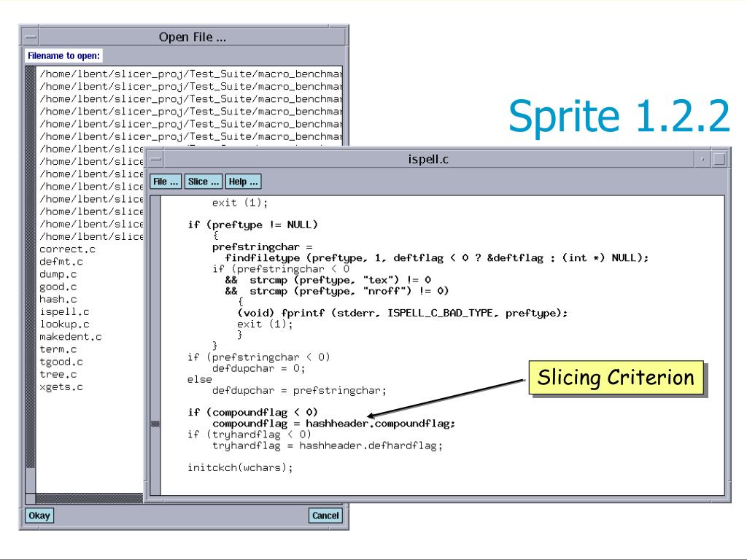Screen dimensions: 747x560
Task: Click the line 'tryhardflag = hashheader.defhardflag;'
Action: [328, 446]
